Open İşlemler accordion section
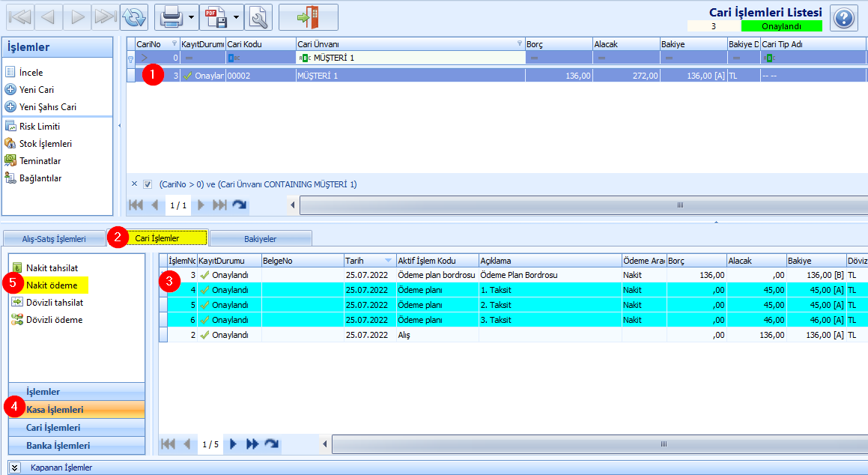 (76, 391)
